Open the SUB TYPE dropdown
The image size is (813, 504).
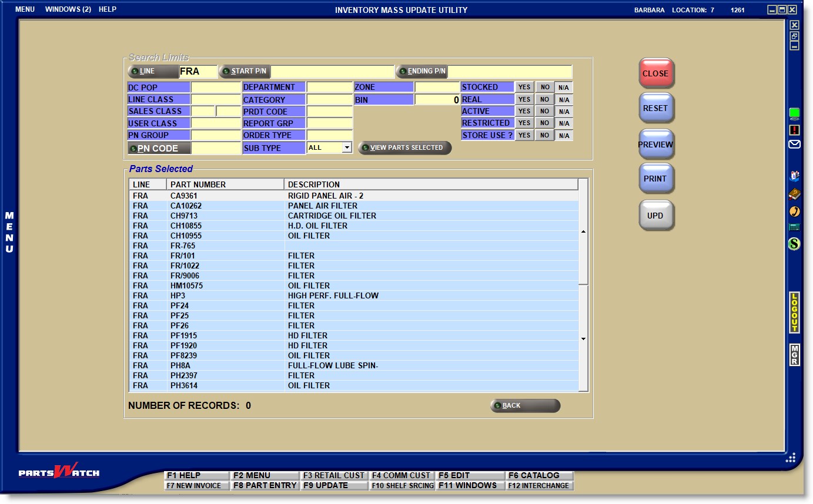(347, 148)
